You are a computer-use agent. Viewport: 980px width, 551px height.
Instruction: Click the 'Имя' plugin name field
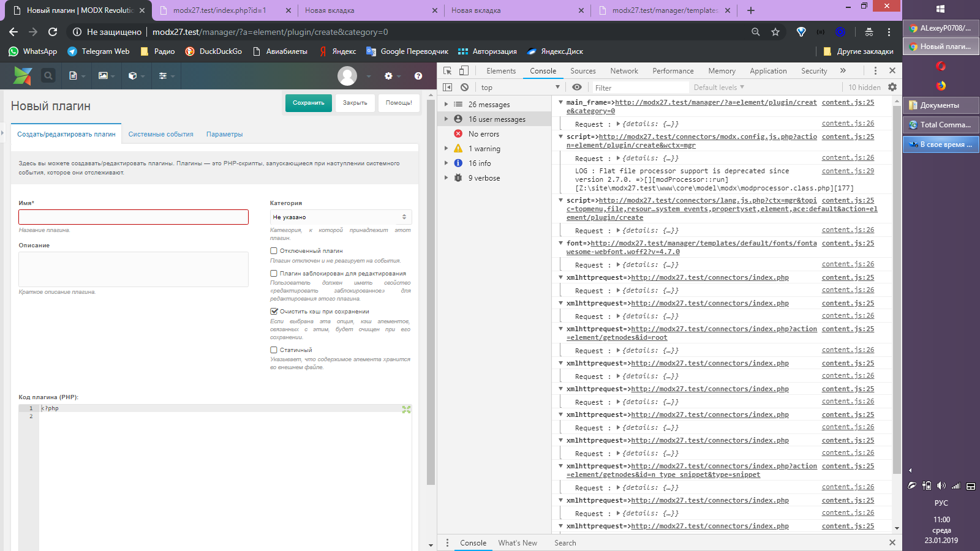point(134,217)
